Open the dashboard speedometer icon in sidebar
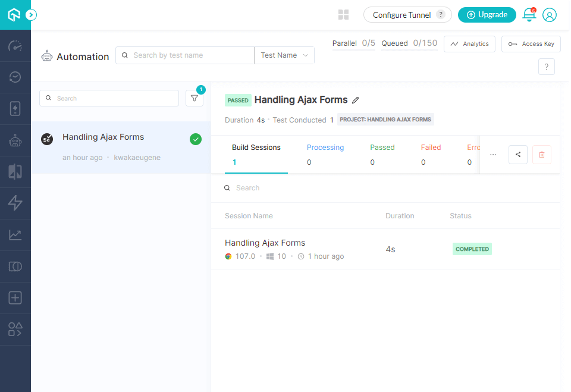571x392 pixels. 15,46
